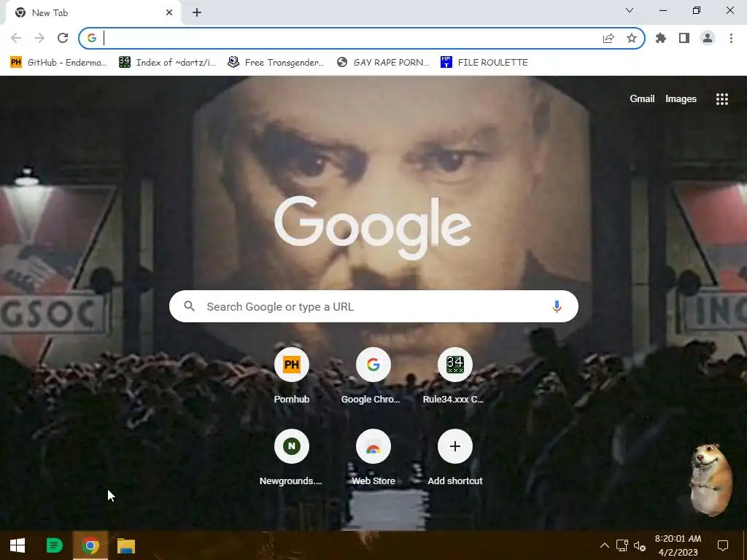Open the Windows Start menu
Image resolution: width=747 pixels, height=560 pixels.
(x=18, y=545)
